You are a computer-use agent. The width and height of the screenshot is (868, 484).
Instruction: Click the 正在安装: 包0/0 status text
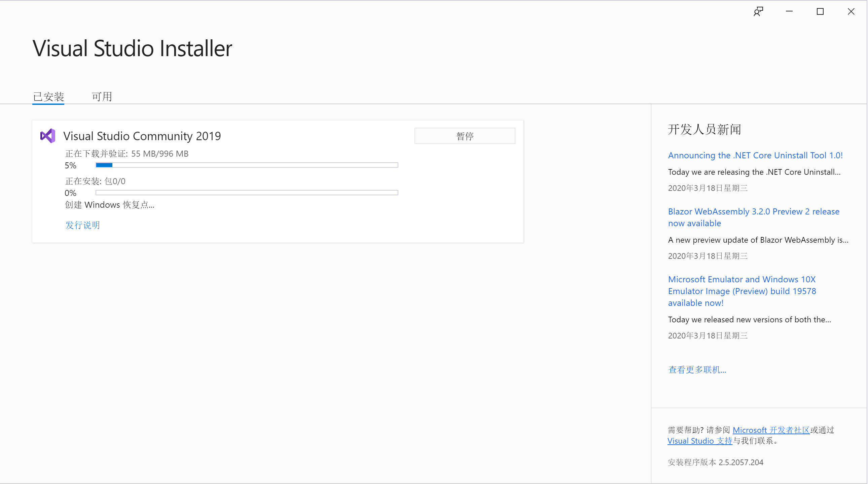coord(95,181)
